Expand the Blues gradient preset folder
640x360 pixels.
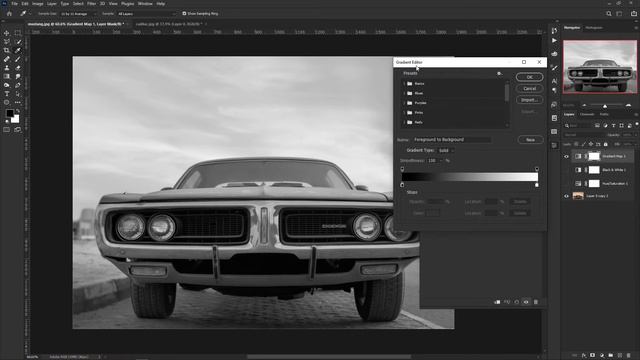[404, 93]
